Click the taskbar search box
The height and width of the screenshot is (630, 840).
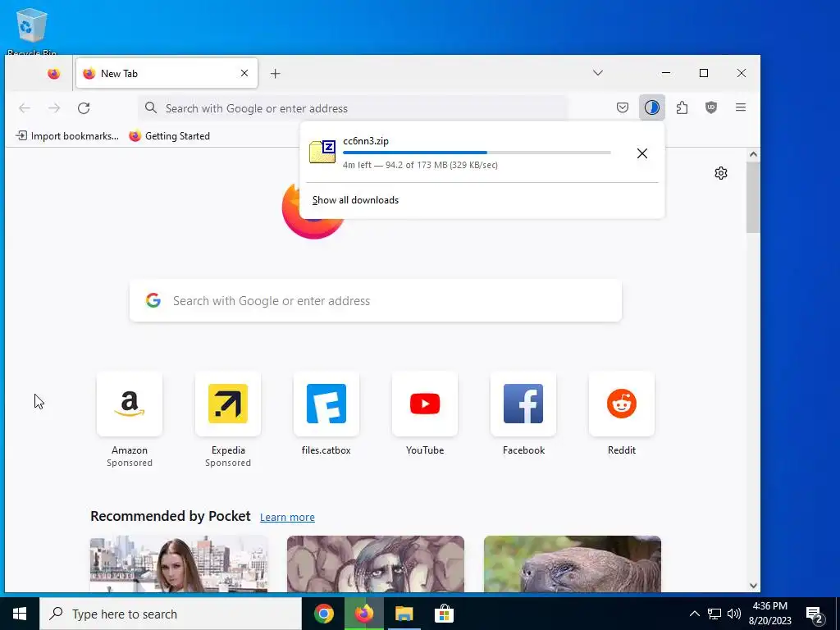(171, 614)
